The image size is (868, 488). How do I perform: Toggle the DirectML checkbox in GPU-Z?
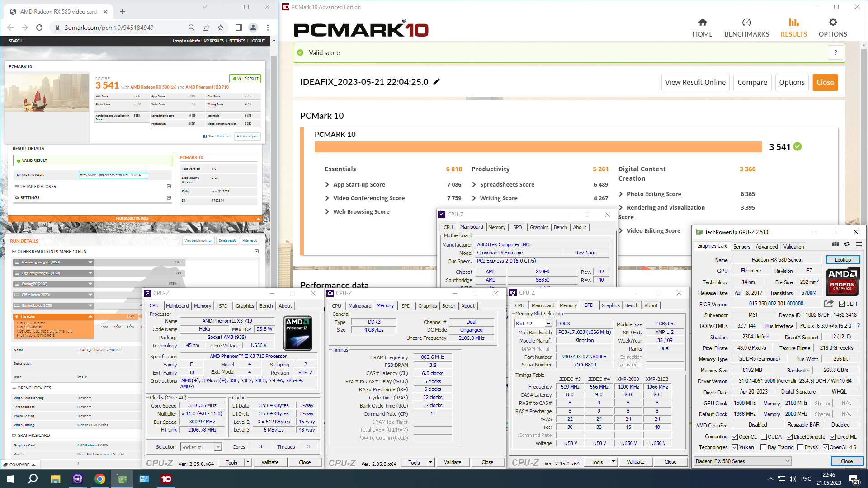click(x=832, y=437)
